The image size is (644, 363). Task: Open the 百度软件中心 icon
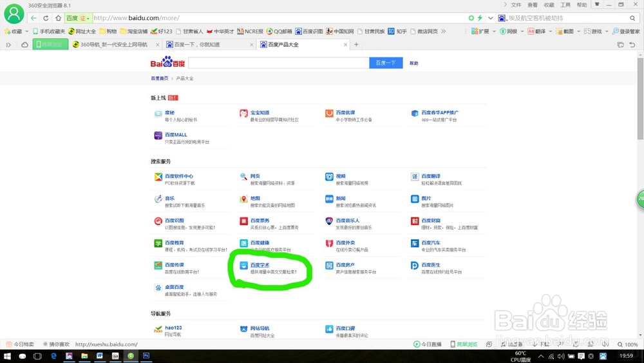(x=158, y=177)
